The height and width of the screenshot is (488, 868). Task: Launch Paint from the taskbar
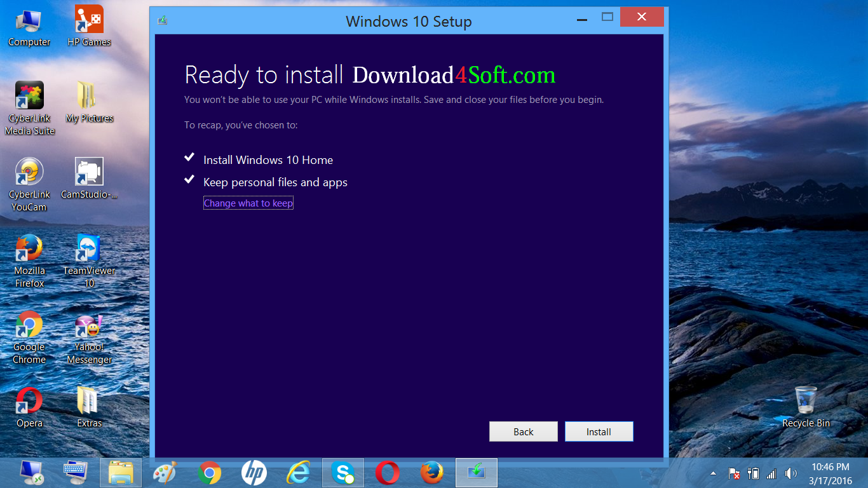point(165,473)
